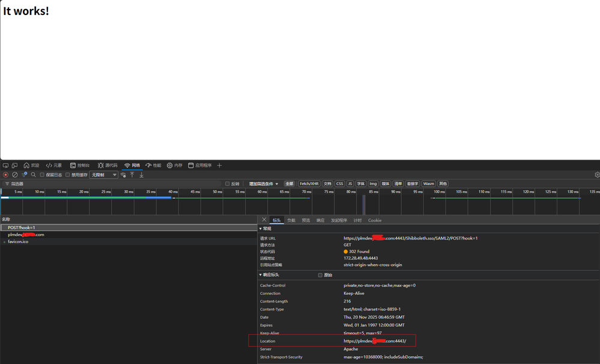
Task: Stop recording network log with red button
Action: pyautogui.click(x=5, y=175)
